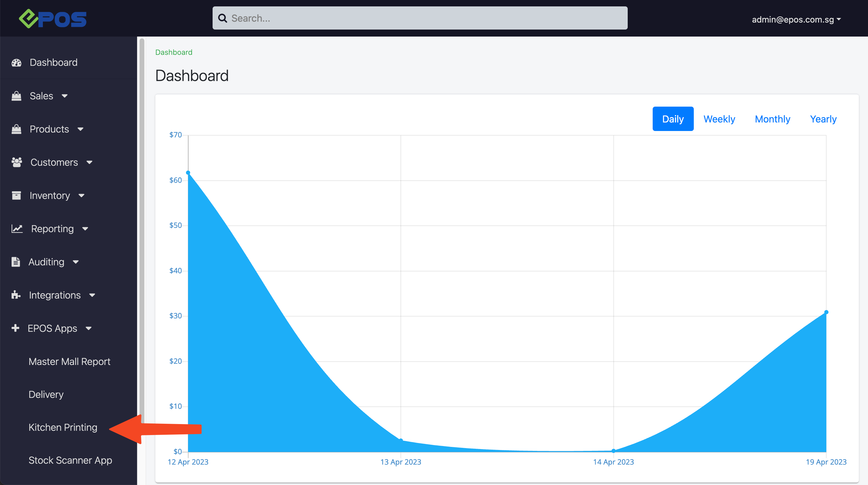Image resolution: width=868 pixels, height=485 pixels.
Task: Click the EPOS Apps plus icon
Action: coord(15,328)
